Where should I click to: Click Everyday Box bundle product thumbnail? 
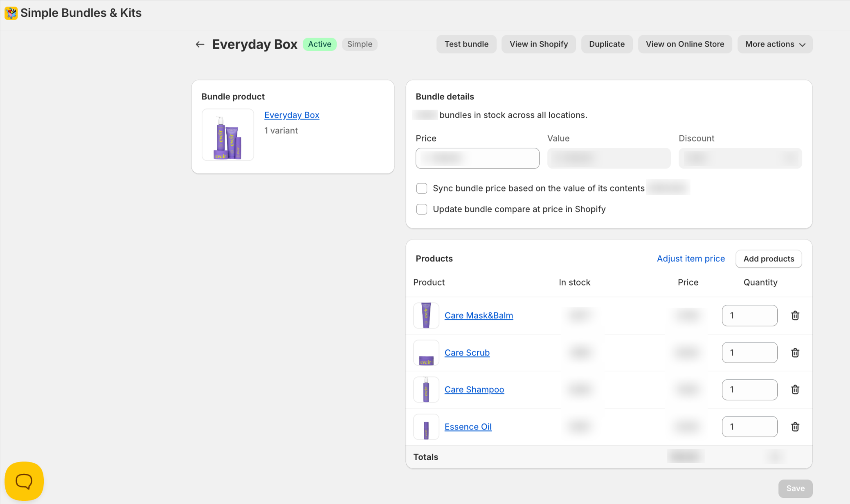(x=228, y=135)
